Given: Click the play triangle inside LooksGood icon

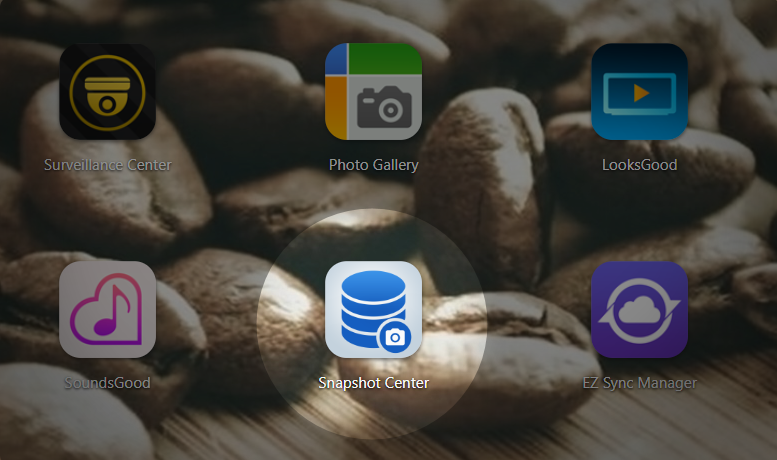Looking at the screenshot, I should pyautogui.click(x=641, y=92).
